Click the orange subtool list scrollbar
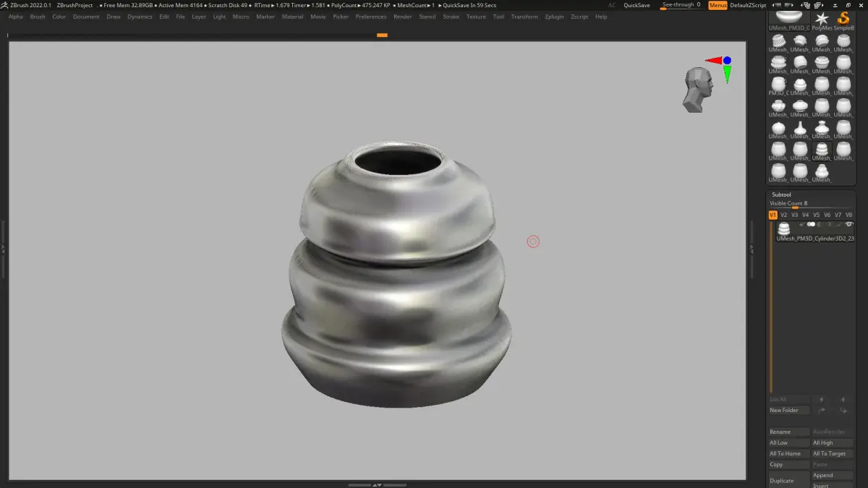The image size is (868, 488). tap(771, 307)
